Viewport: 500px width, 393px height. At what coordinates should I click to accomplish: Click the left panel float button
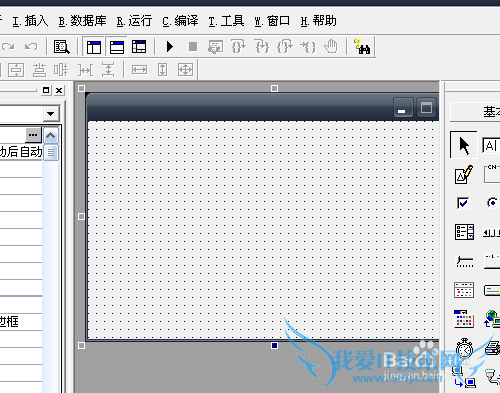tap(46, 90)
